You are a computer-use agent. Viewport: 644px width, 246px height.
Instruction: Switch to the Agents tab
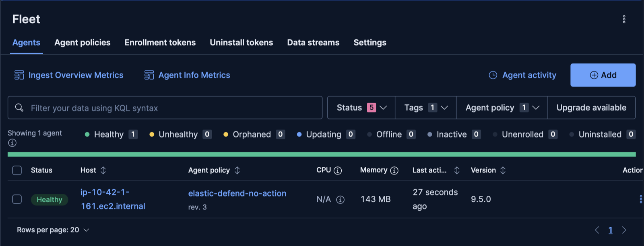(x=26, y=43)
